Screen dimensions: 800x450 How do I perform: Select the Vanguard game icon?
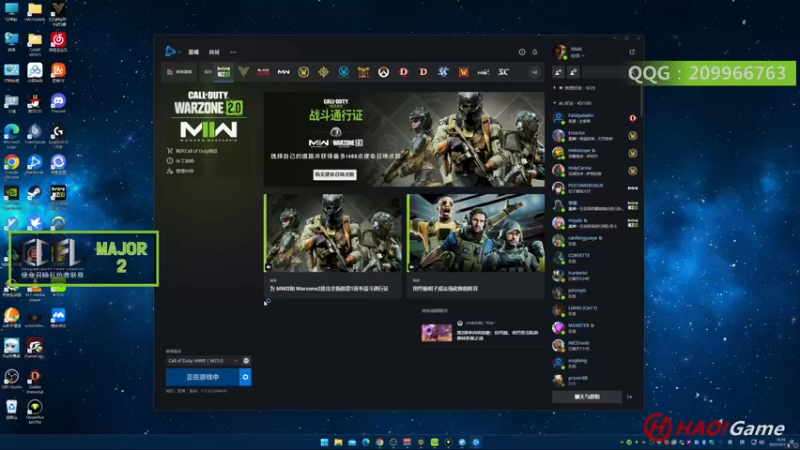coord(243,72)
